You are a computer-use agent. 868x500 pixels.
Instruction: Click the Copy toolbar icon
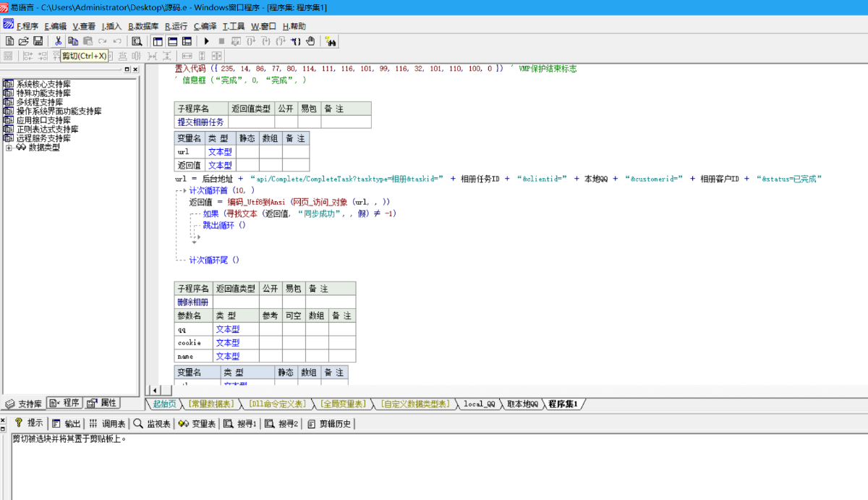pos(73,41)
